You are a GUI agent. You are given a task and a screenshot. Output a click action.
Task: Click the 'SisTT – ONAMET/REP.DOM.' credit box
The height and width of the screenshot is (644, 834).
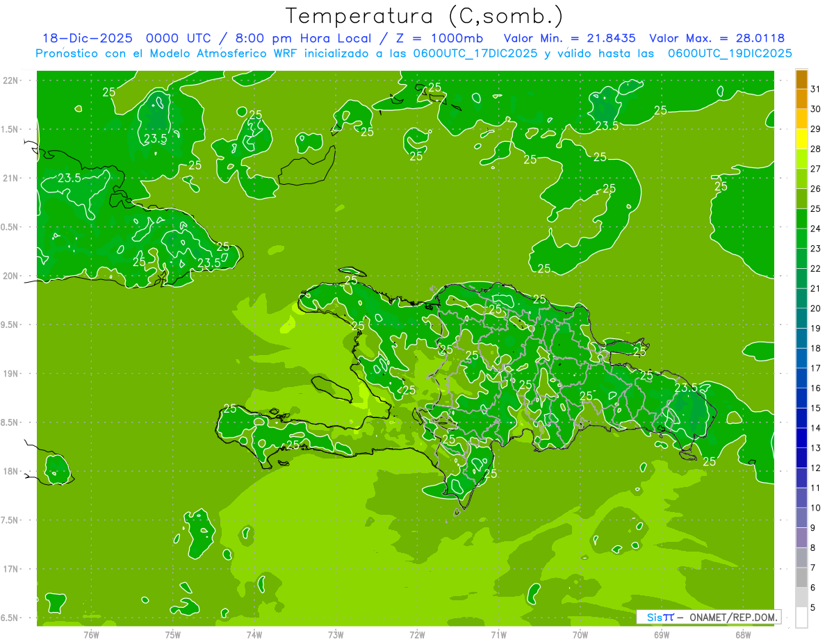click(x=709, y=617)
